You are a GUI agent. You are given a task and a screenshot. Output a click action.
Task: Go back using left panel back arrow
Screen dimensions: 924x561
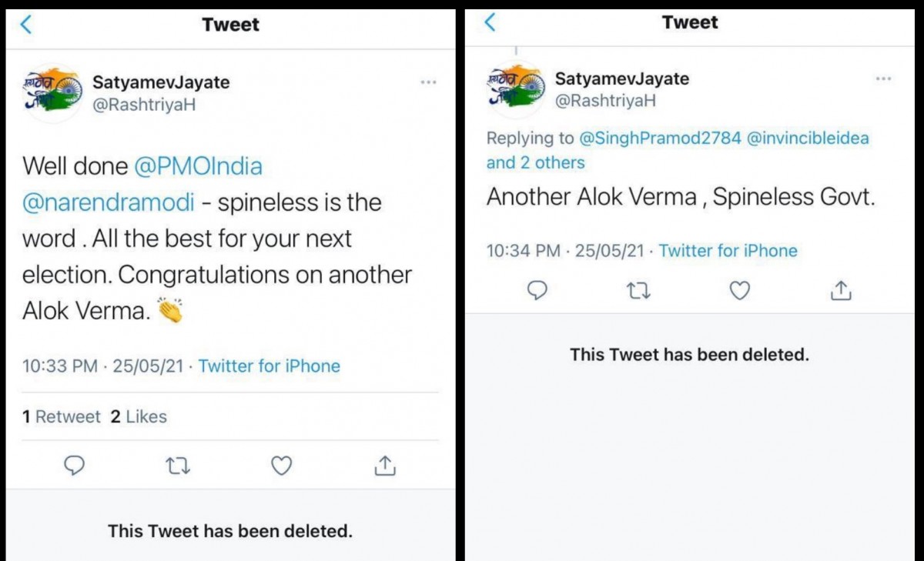26,25
